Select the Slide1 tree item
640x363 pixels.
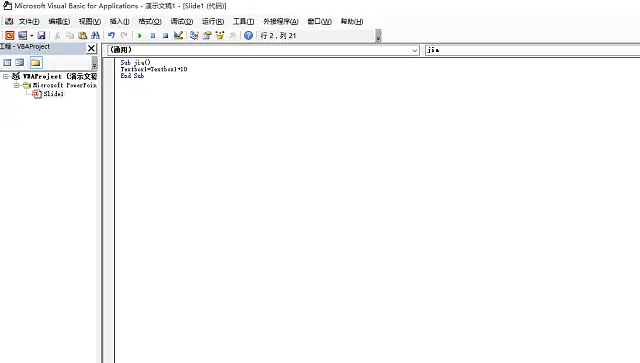53,94
